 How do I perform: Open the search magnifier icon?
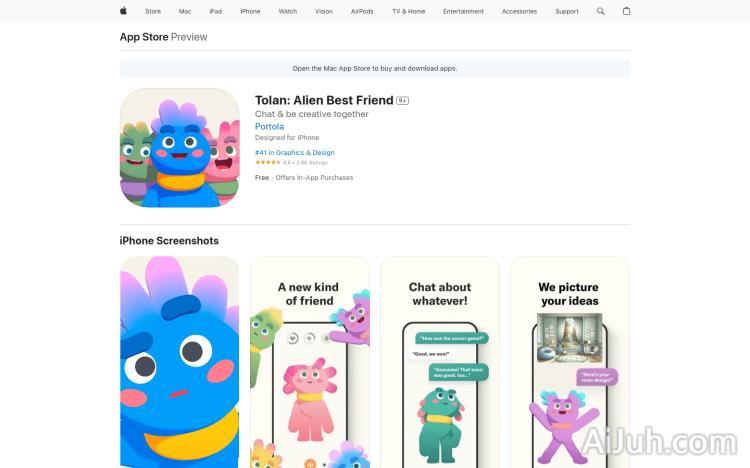(600, 11)
